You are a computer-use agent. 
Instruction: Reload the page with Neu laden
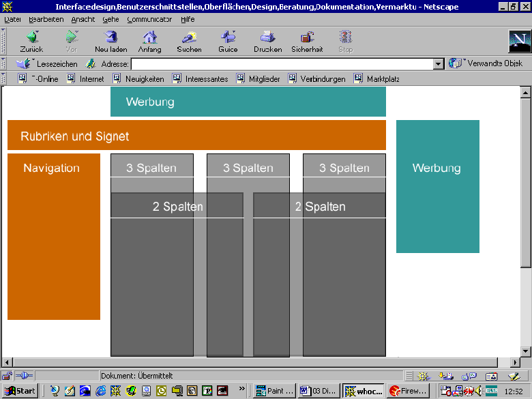(110, 38)
